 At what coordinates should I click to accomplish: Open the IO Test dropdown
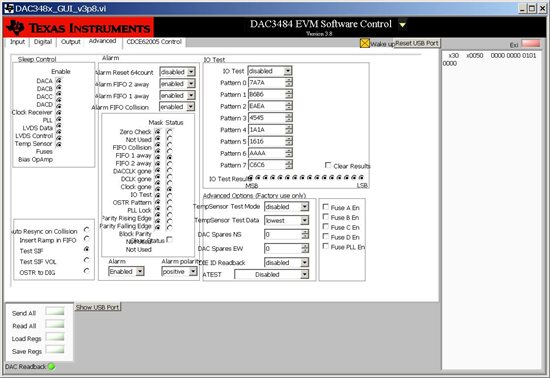288,71
